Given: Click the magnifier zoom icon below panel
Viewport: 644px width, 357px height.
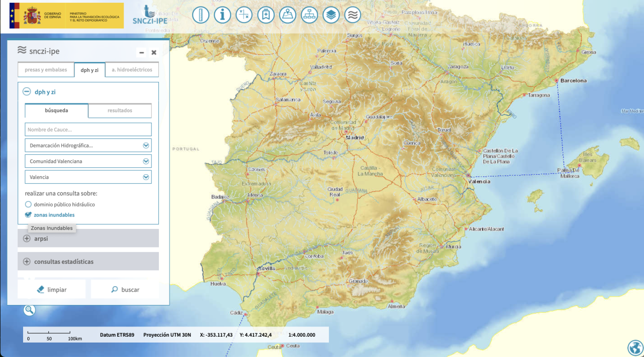Looking at the screenshot, I should coord(29,310).
